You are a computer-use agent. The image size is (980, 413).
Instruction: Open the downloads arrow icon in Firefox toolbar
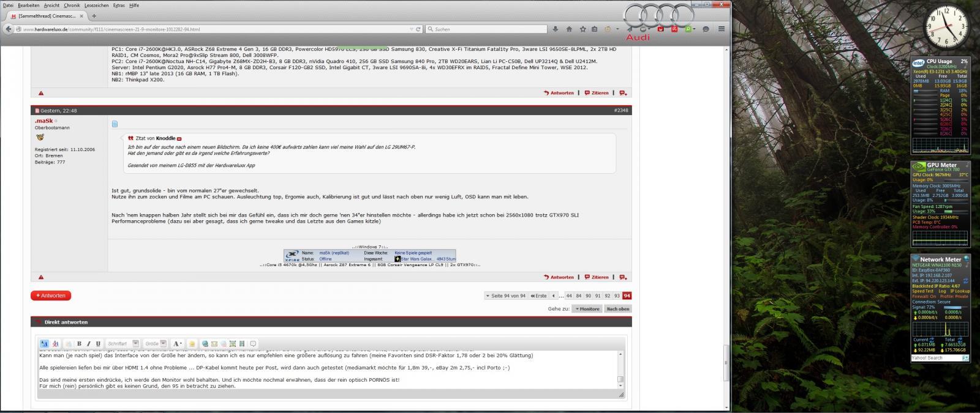(x=556, y=29)
